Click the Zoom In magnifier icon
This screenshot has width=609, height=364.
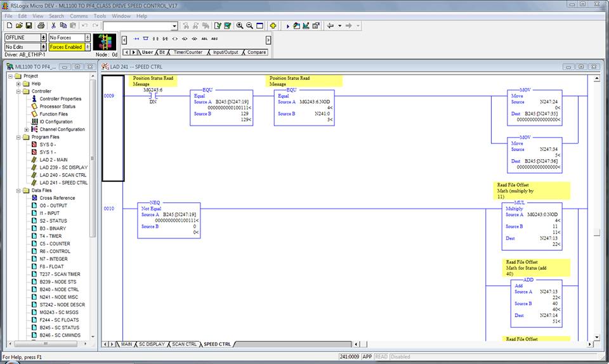240,26
